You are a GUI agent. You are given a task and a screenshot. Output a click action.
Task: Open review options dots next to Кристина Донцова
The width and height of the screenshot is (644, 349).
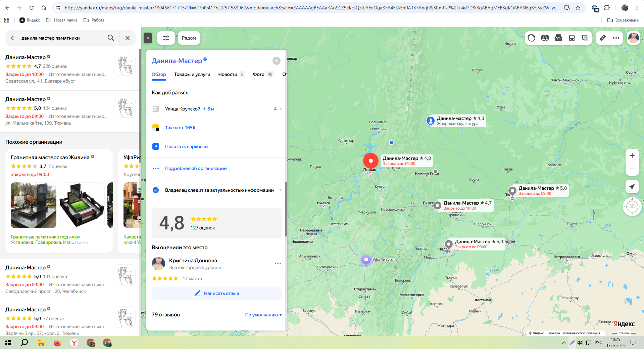tap(278, 264)
